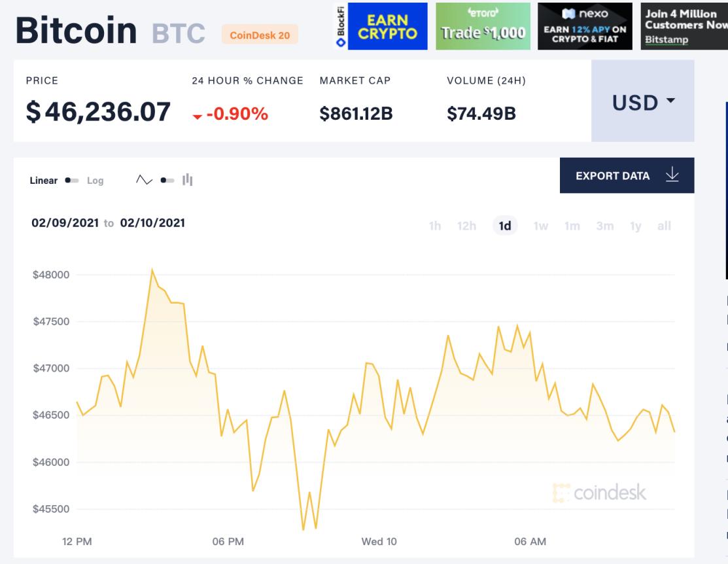Open the USD currency dropdown

pos(643,101)
